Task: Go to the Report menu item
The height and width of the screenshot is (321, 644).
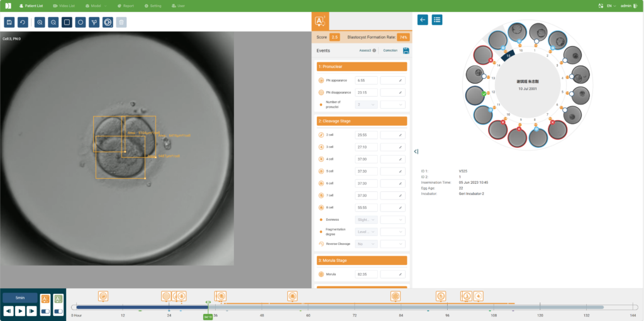Action: 126,6
